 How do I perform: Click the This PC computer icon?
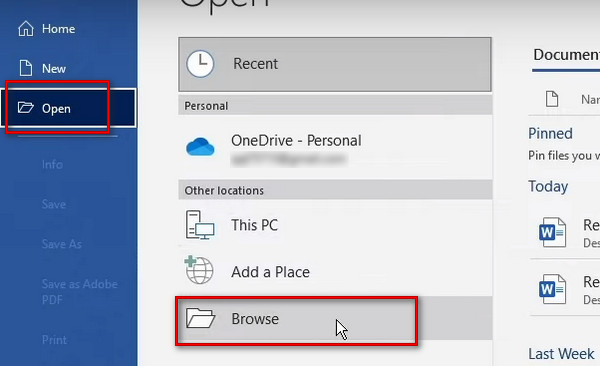200,225
